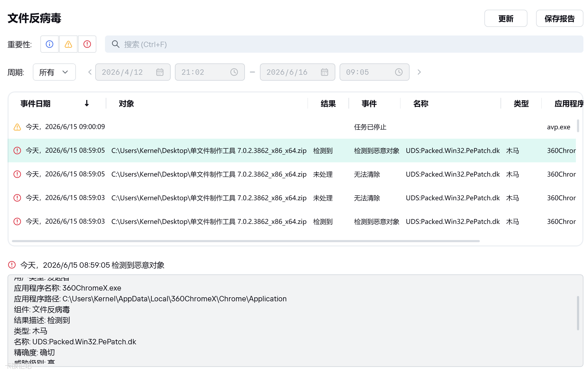
Task: Click the magnifier search icon
Action: [116, 44]
